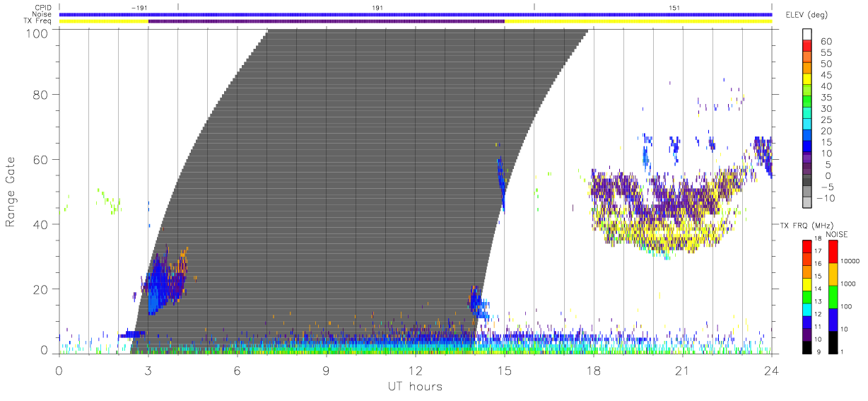Click the 24 label on UT hours axis
This screenshot has height=401, width=868.
tap(771, 369)
